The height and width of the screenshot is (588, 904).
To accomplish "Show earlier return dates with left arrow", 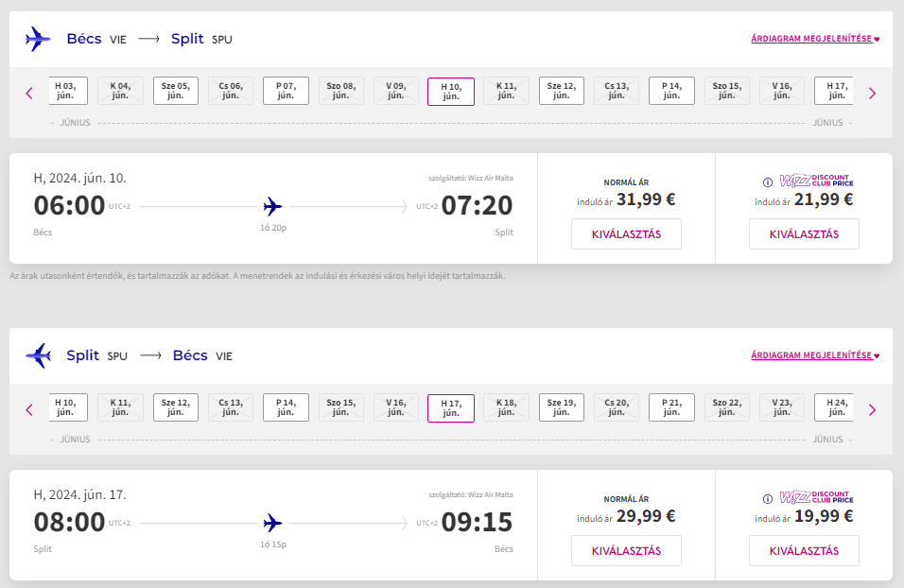I will coord(29,410).
